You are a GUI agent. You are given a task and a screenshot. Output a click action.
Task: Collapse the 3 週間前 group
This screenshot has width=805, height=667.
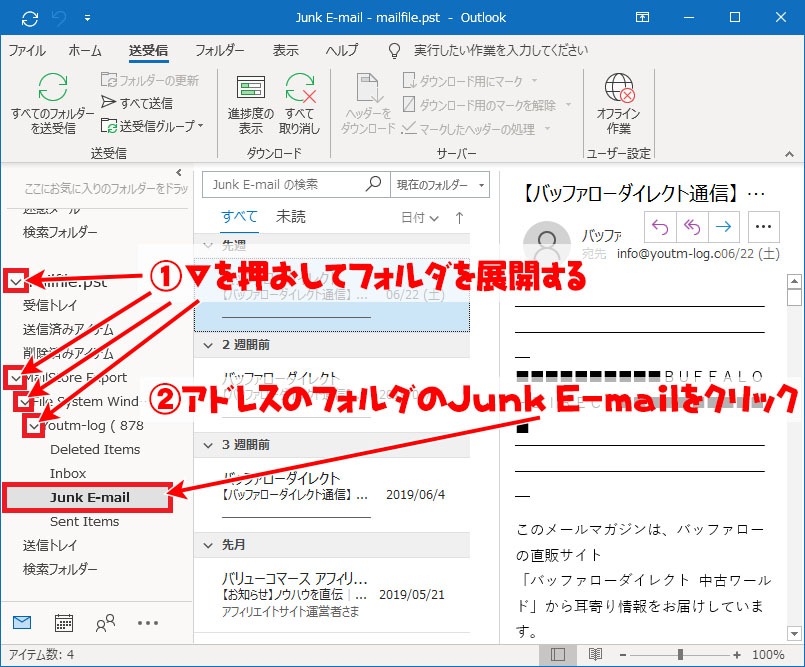(208, 445)
